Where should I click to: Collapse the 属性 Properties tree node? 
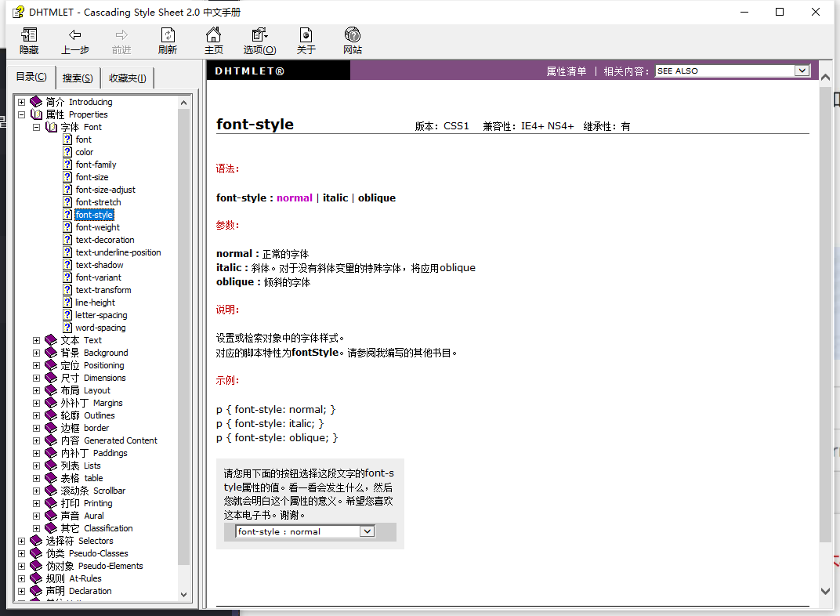pos(21,114)
